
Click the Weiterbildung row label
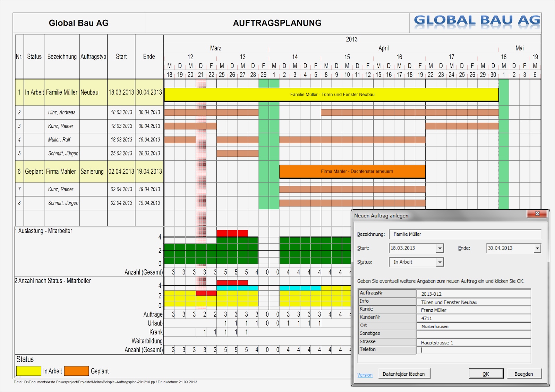pos(147,341)
